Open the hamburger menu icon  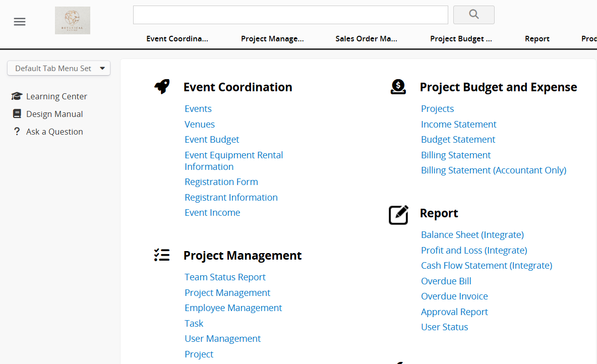tap(20, 22)
